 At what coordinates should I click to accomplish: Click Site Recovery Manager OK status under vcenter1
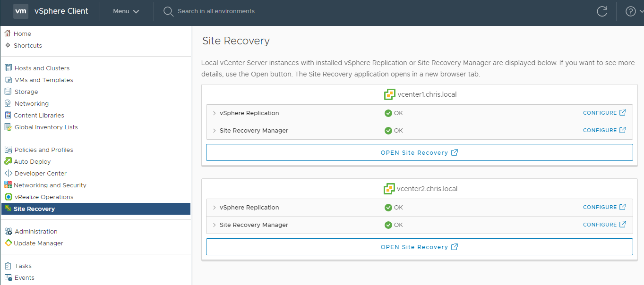point(394,131)
